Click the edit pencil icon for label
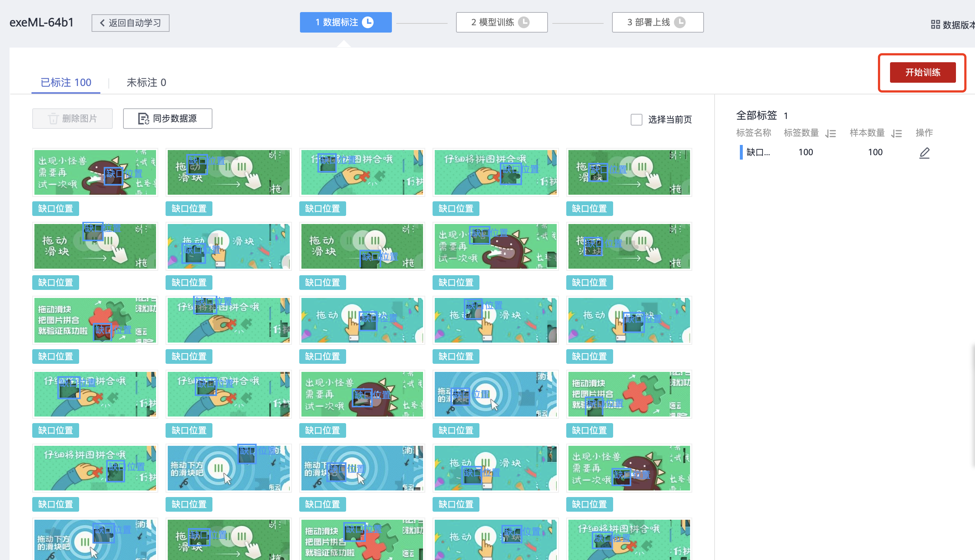Screen dimensions: 975x560 pyautogui.click(x=924, y=153)
